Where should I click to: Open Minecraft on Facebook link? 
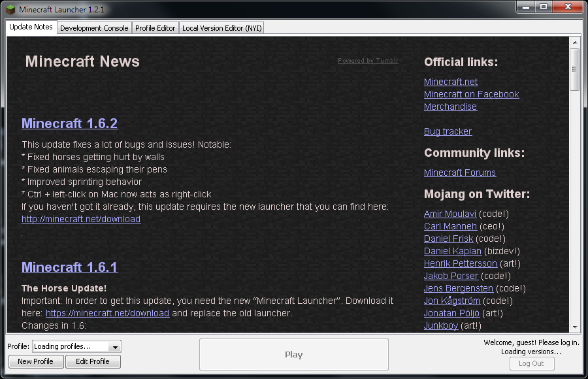click(x=471, y=94)
